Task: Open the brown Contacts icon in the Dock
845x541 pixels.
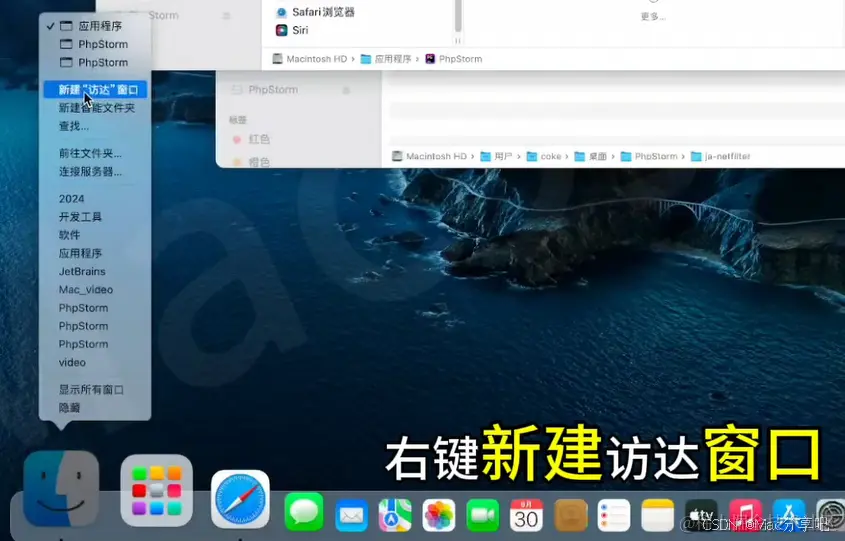Action: [x=571, y=515]
